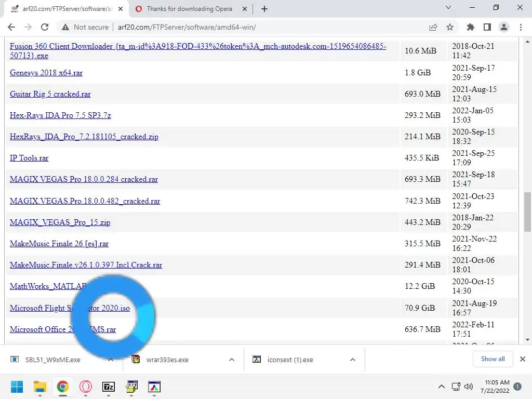532x399 pixels.
Task: Close the Thanks for downloading Opera tab
Action: click(244, 9)
